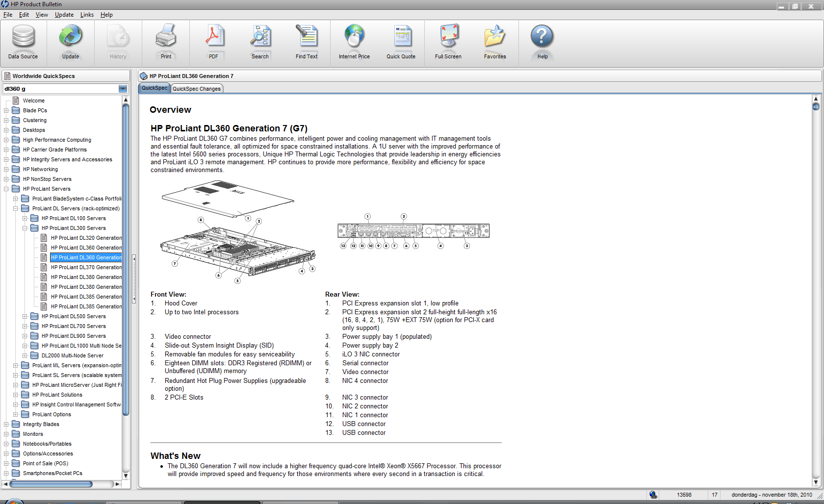The height and width of the screenshot is (504, 824).
Task: Select HP Carrier Grade Platforms entry
Action: [55, 150]
